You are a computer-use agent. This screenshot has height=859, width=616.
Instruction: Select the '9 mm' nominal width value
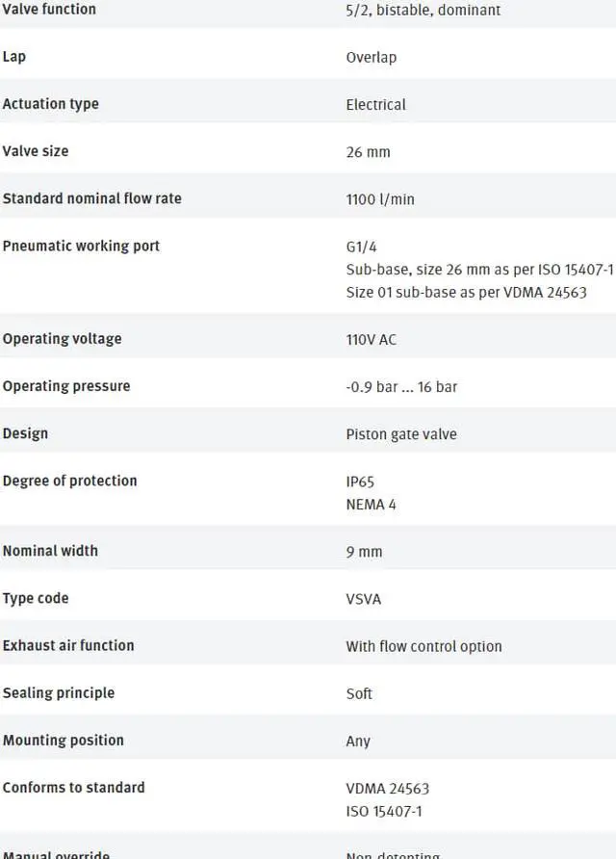364,551
